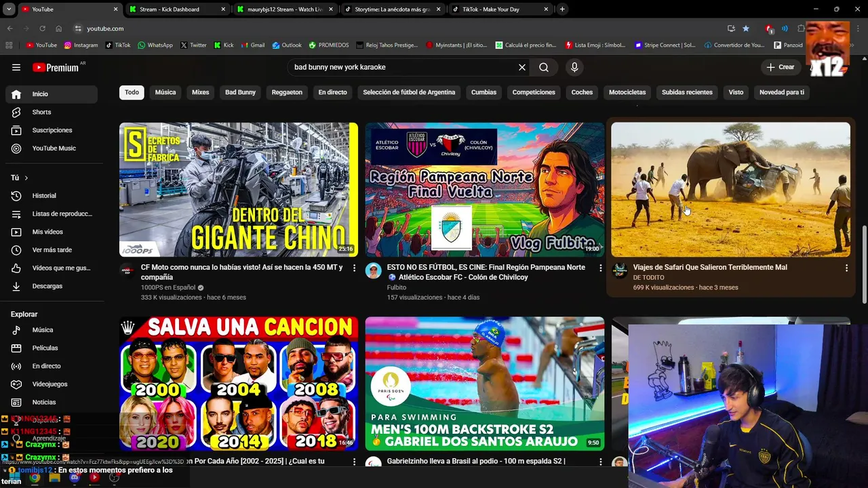Open Videos que me gustan
Viewport: 868px width, 488px height.
pos(52,268)
